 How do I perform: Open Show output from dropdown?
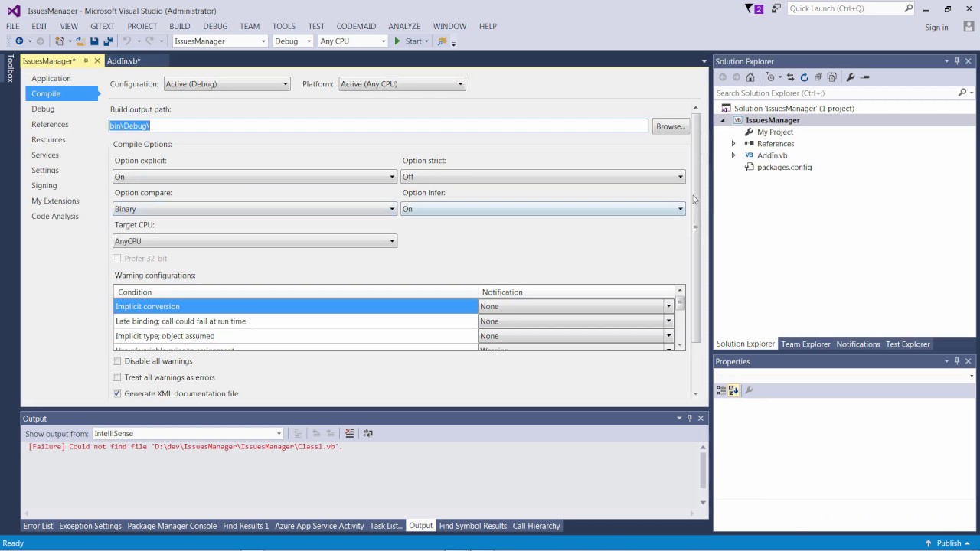pyautogui.click(x=188, y=433)
